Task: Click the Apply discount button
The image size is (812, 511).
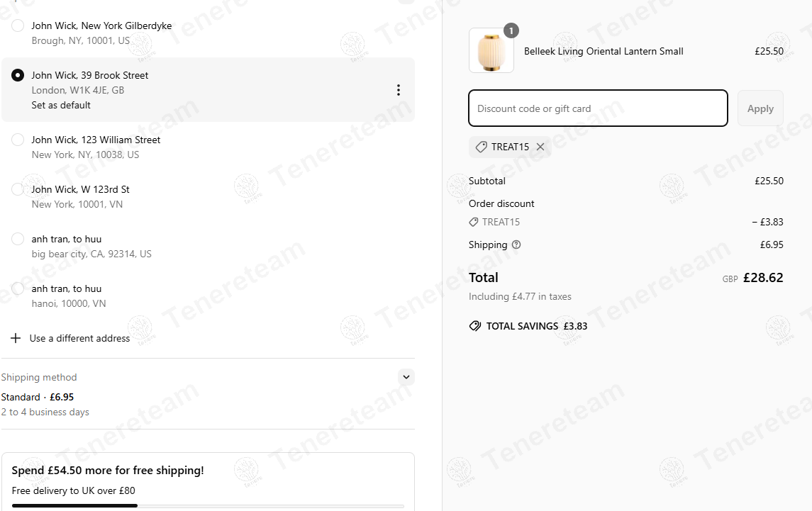Action: pos(760,108)
